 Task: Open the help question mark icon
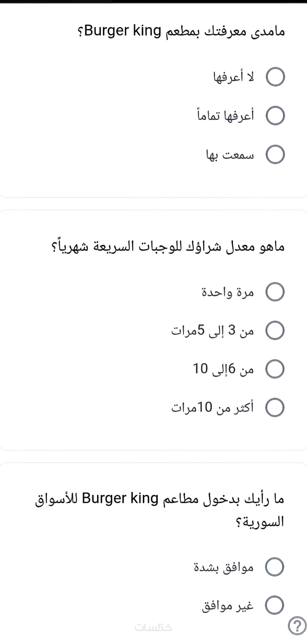(x=297, y=626)
